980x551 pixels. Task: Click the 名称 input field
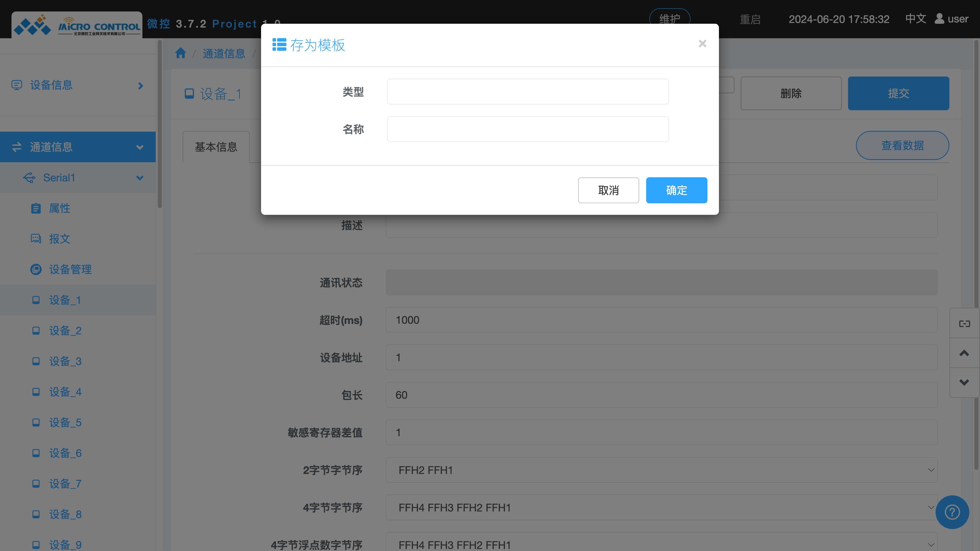click(x=528, y=129)
